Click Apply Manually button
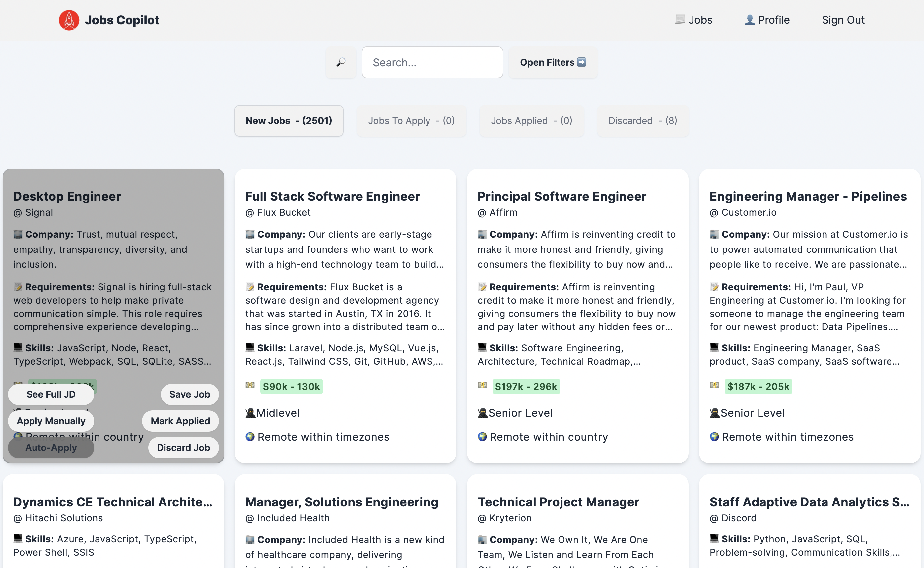 (x=51, y=421)
